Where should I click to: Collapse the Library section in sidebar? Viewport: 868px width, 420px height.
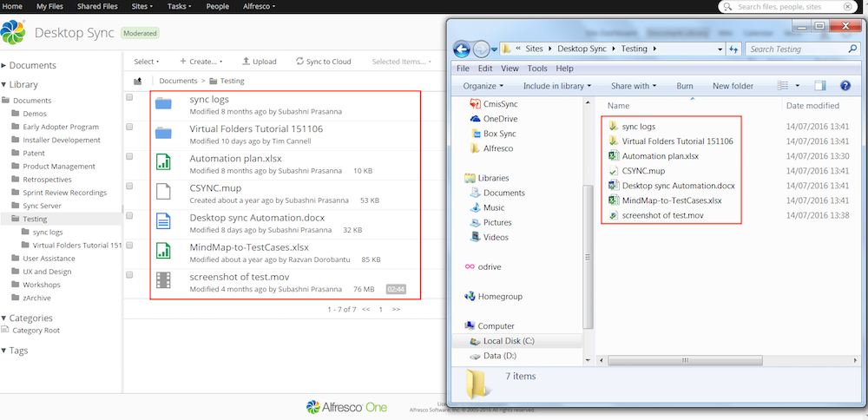4,85
